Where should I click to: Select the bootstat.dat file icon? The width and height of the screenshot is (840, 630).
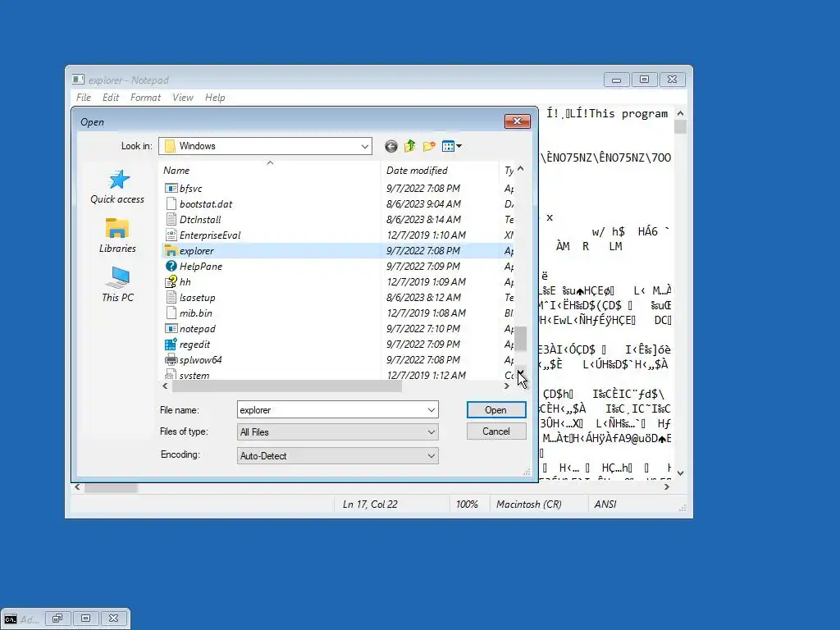[x=171, y=204]
